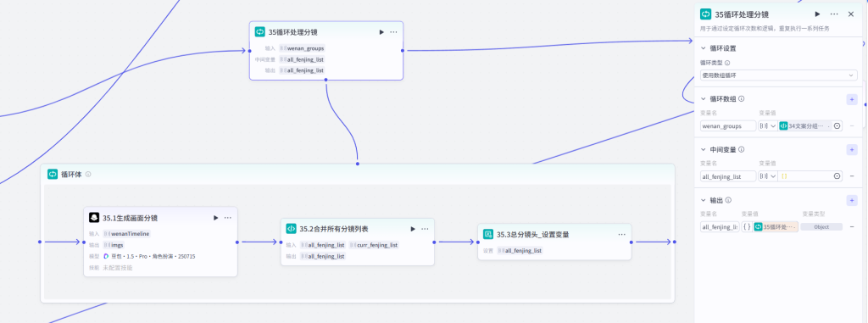Viewport: 868px width, 323px height.
Task: Click the [] value field in 中间变量
Action: coord(805,176)
